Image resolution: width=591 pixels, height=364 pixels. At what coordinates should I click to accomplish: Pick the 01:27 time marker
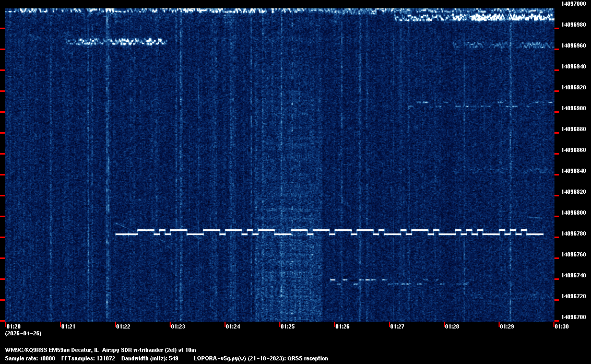point(397,327)
